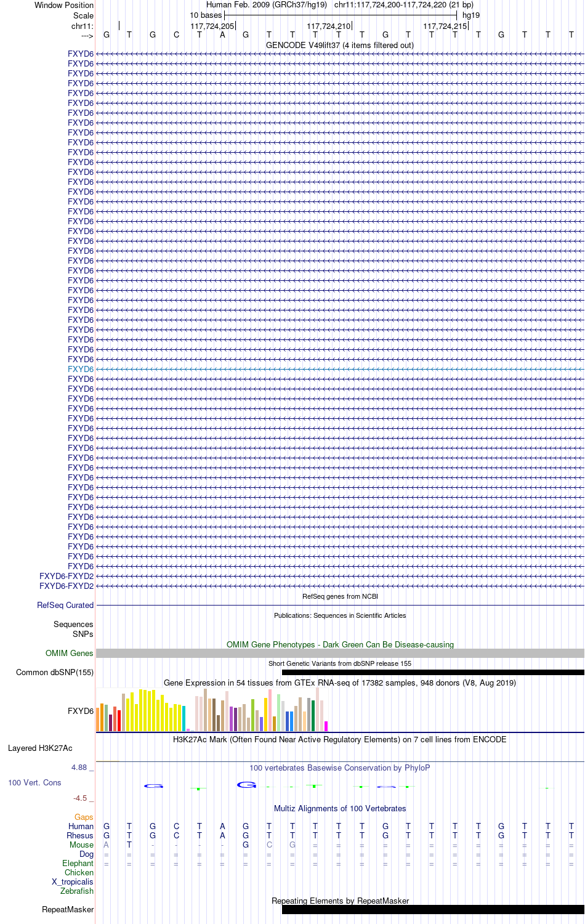Click the '100 Vert. Cons' track label

[34, 783]
